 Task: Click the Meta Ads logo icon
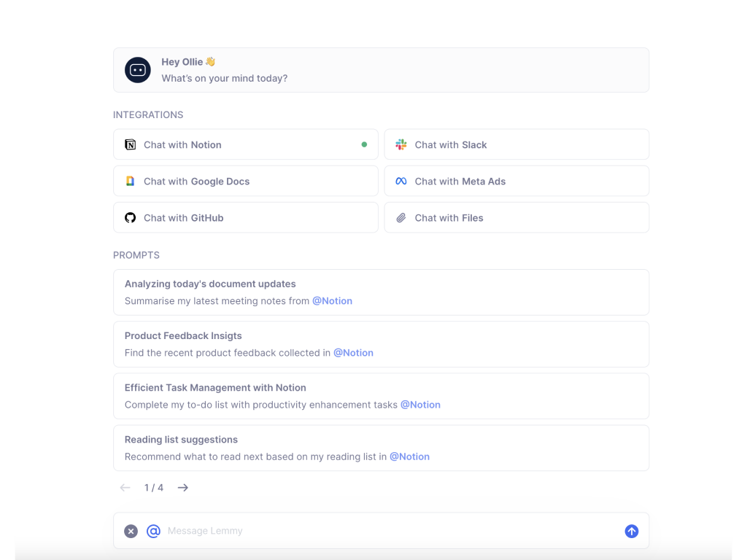401,181
